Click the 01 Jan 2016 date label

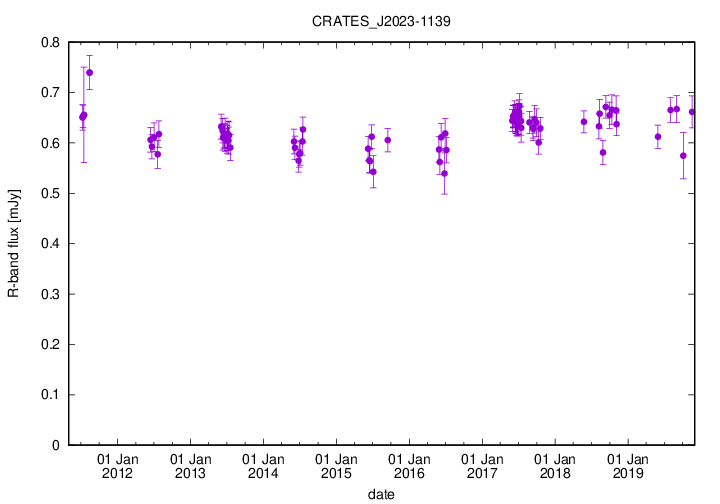coord(409,466)
